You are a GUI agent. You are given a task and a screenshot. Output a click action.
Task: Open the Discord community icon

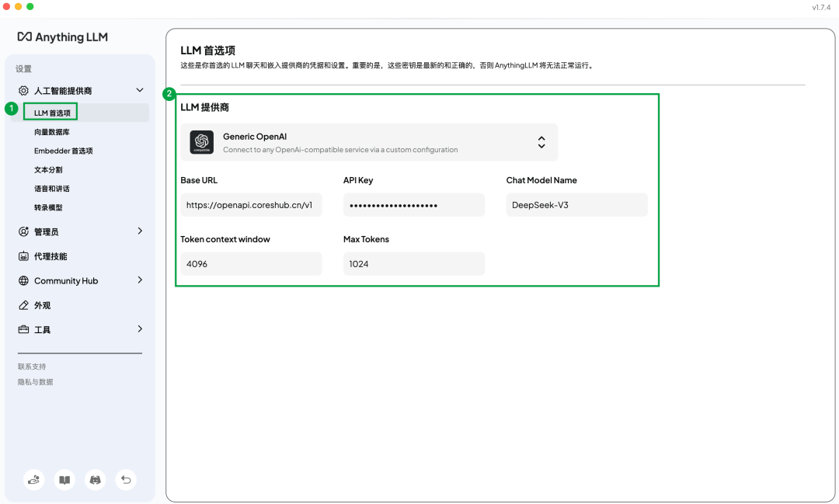tap(96, 479)
